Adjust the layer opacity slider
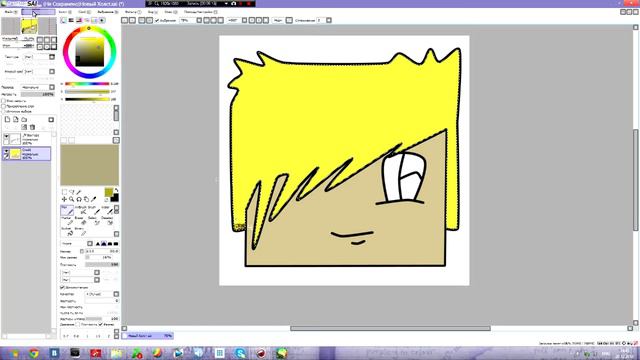 coord(38,94)
